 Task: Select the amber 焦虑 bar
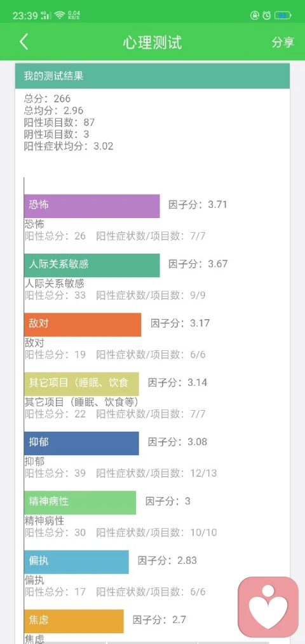pyautogui.click(x=74, y=621)
